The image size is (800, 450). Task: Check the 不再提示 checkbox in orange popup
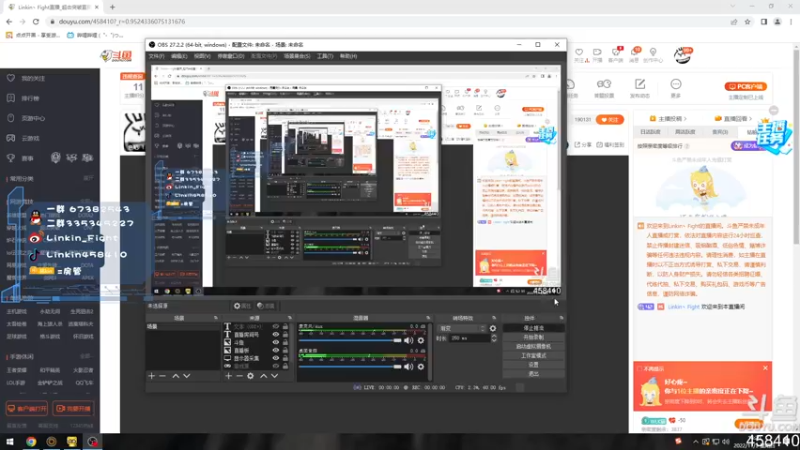point(639,368)
